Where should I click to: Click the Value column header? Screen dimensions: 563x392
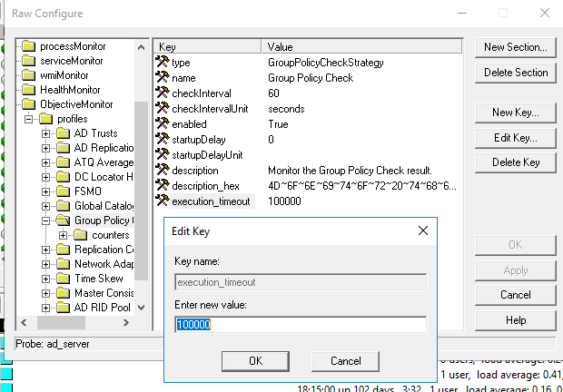[x=363, y=46]
